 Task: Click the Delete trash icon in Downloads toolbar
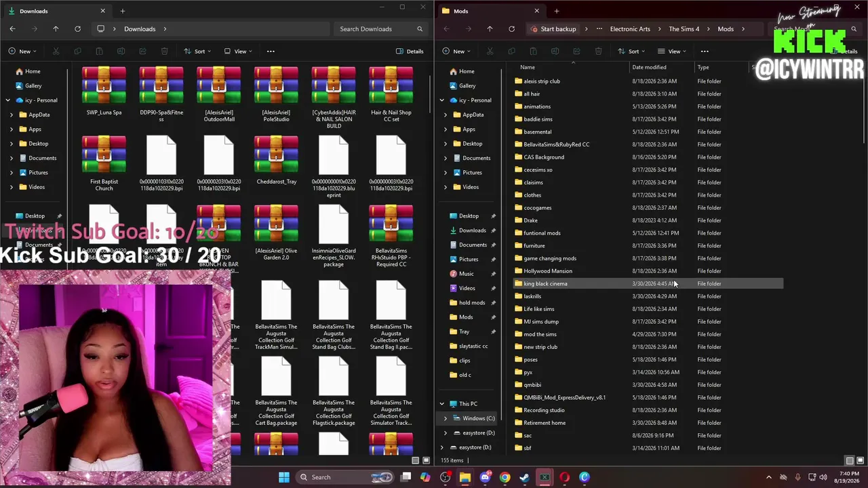coord(164,52)
